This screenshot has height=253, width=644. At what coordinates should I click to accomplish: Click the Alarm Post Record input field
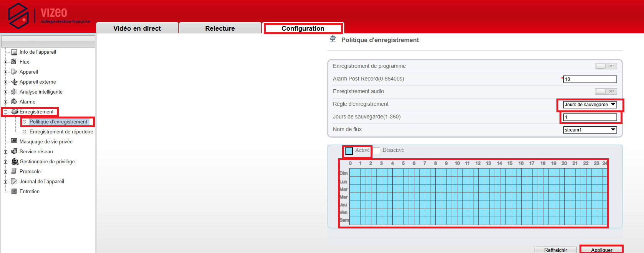click(590, 79)
